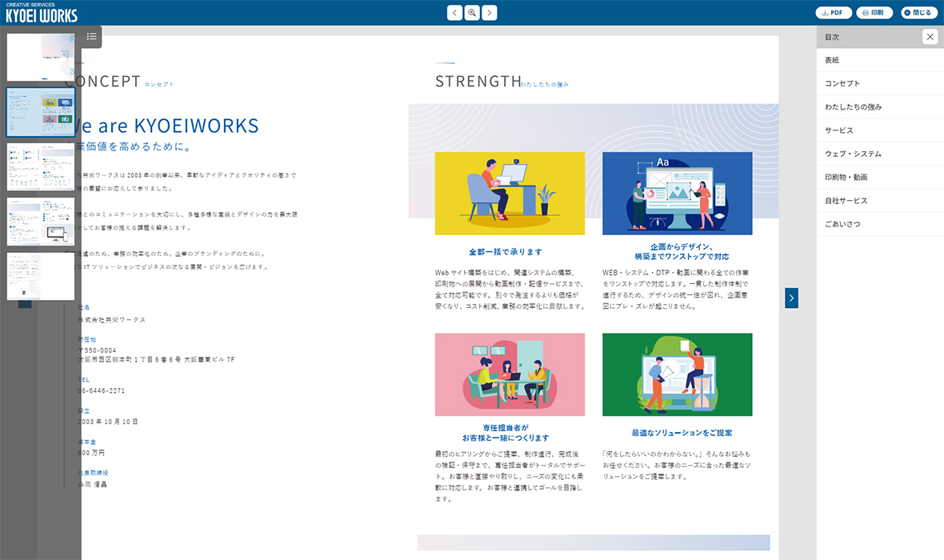Select the fifth page thumbnail
This screenshot has width=944, height=560.
click(41, 276)
